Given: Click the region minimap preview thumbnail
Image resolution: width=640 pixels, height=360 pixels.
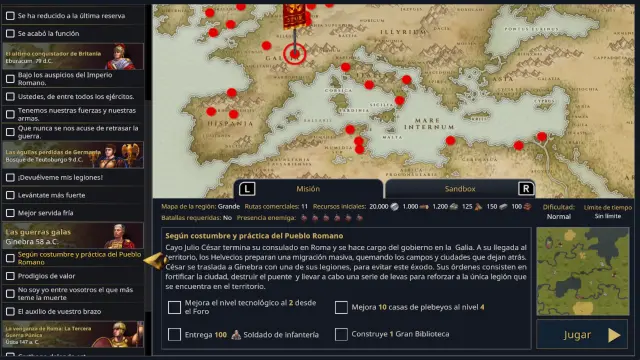Looking at the screenshot, I should point(582,271).
